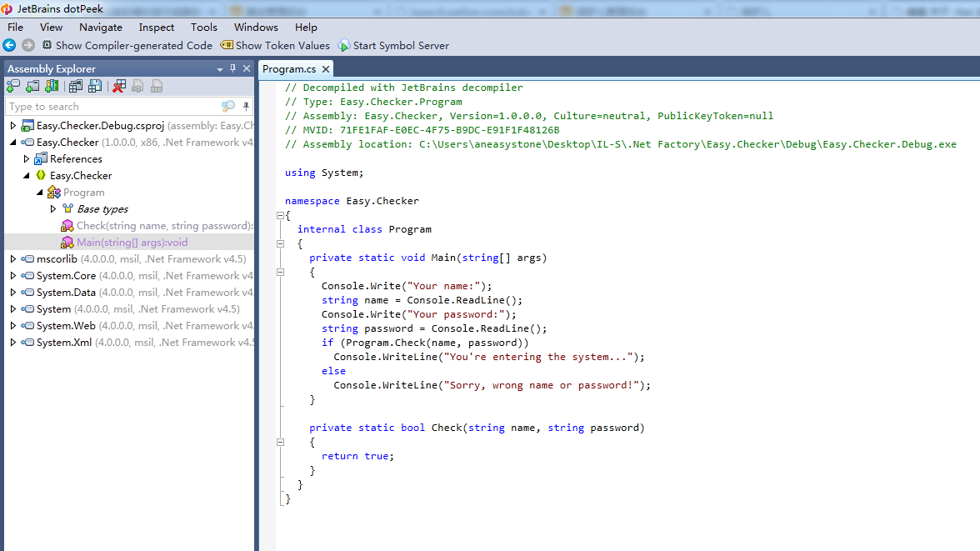
Task: Click the Open assembly icon in Assembly Explorer
Action: click(12, 87)
